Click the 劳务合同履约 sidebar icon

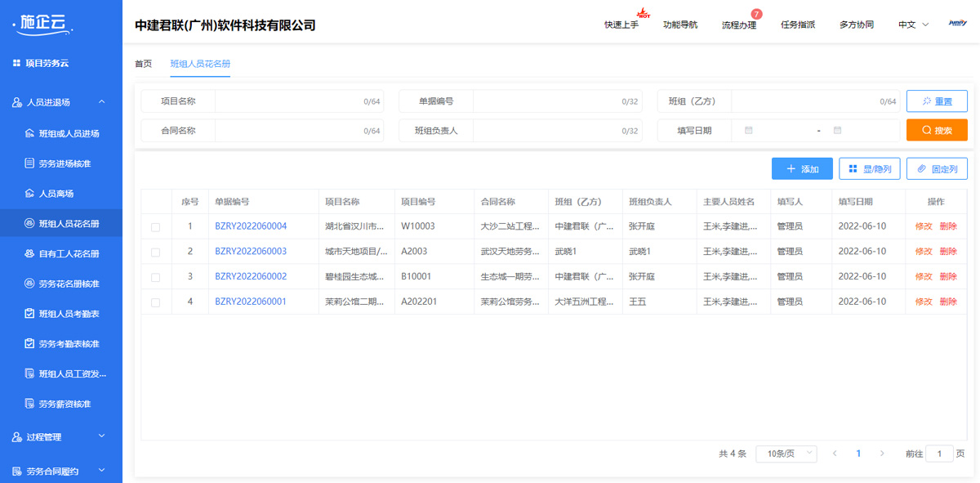pos(17,472)
